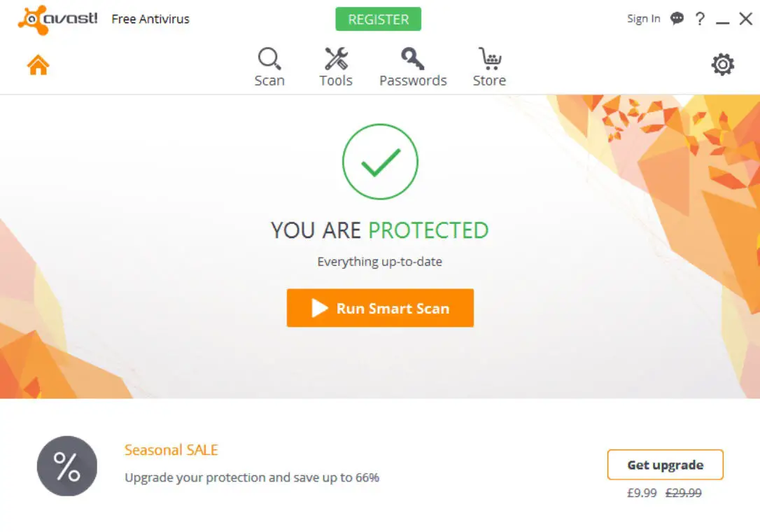Click the percent sale icon
Screen dimensions: 760x532
[x=67, y=466]
